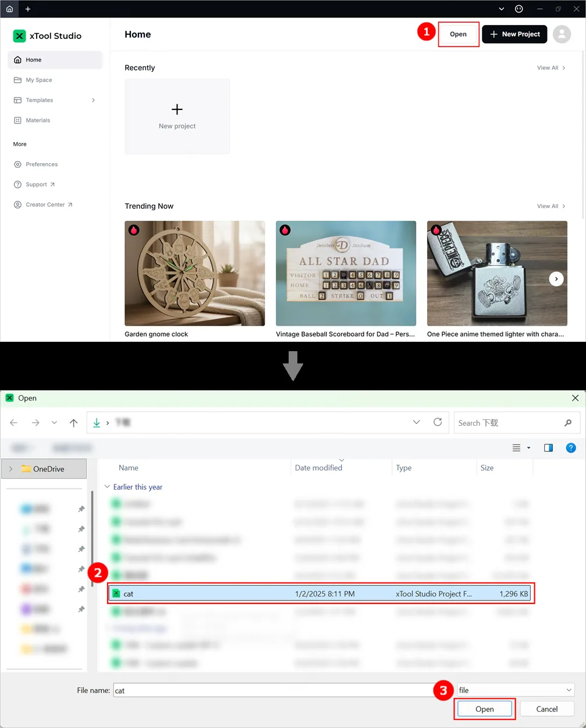Open Templates in the sidebar
Viewport: 586px width, 728px height.
point(55,100)
